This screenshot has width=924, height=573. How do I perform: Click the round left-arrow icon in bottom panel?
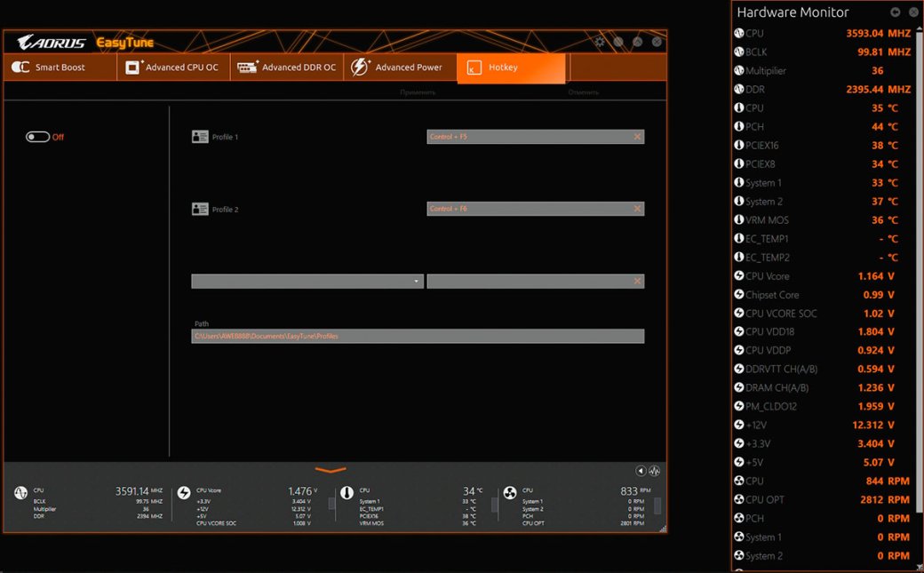coord(641,471)
